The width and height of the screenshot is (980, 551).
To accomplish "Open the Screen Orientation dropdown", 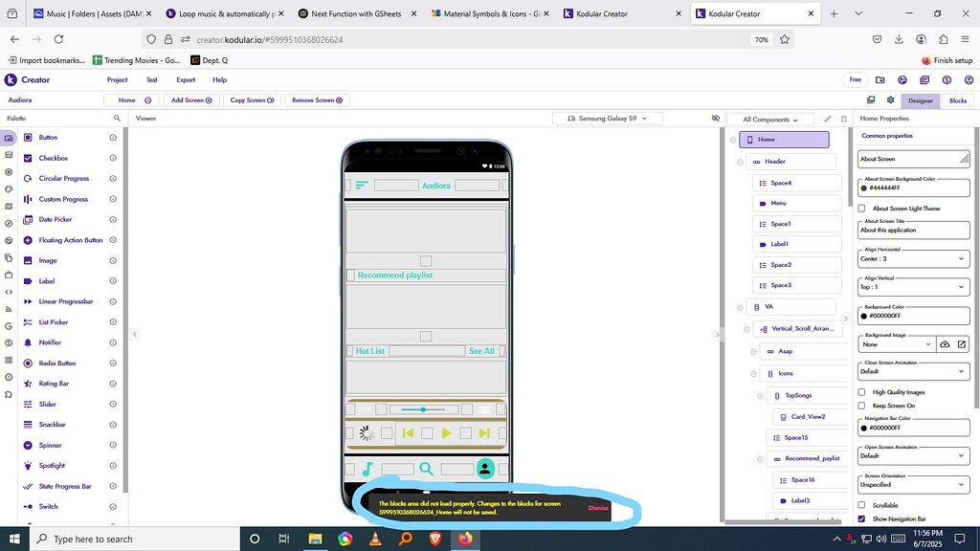I will click(913, 484).
